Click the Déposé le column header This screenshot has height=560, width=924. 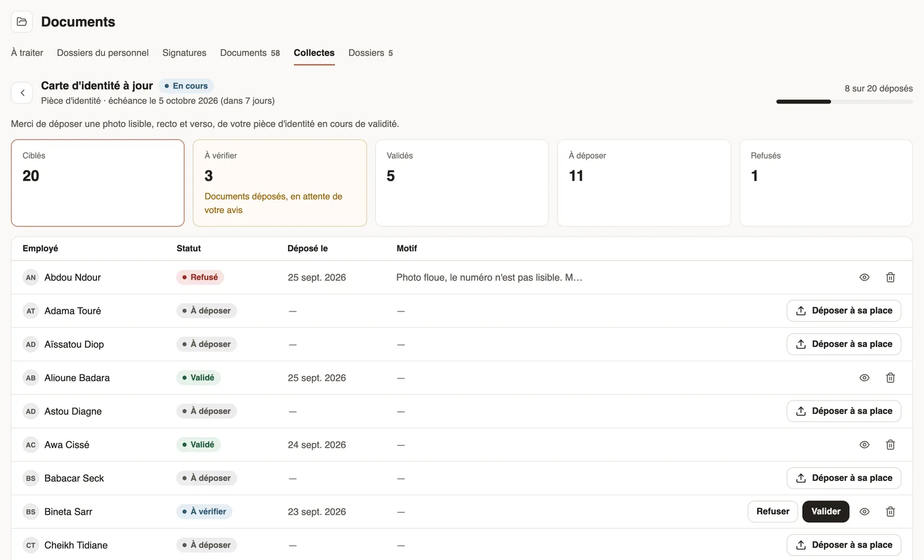coord(308,248)
